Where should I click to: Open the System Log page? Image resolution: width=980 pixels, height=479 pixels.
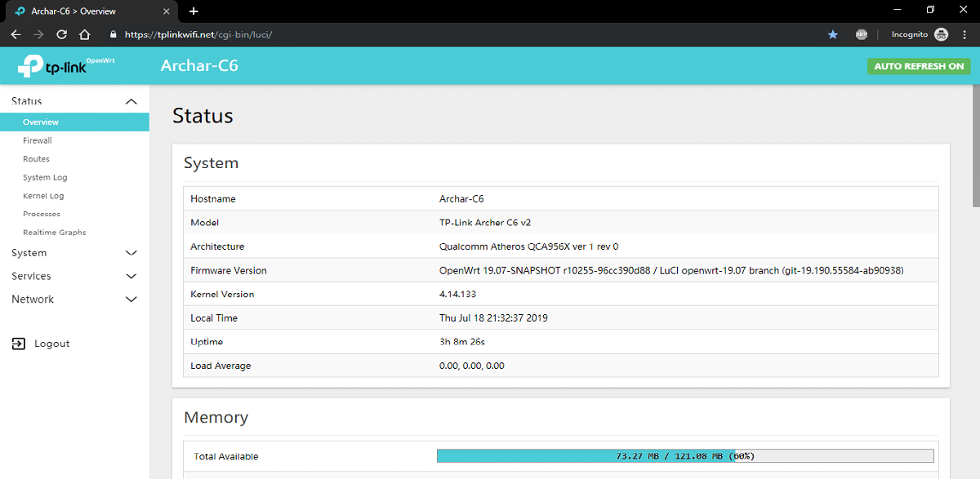45,177
